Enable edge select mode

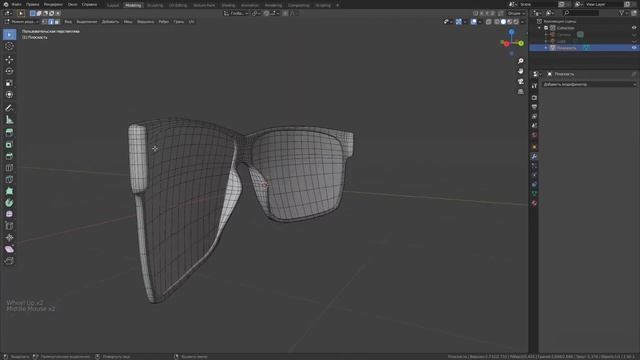[51, 22]
